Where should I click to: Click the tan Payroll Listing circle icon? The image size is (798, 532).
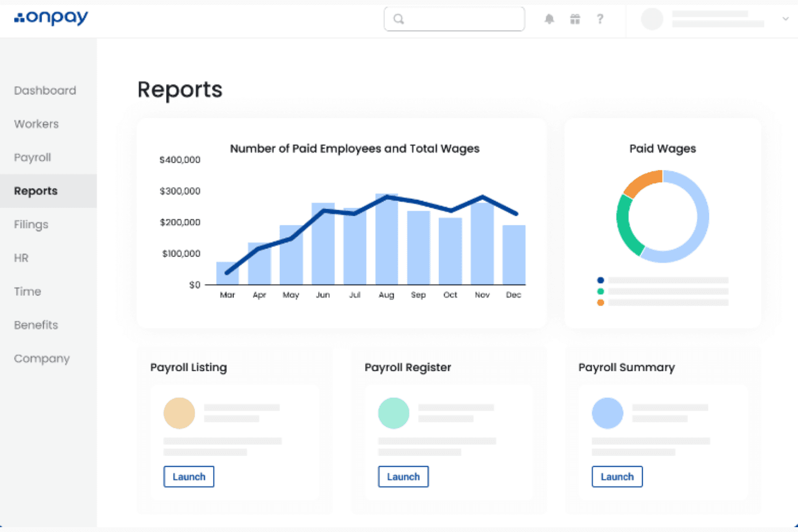[179, 413]
